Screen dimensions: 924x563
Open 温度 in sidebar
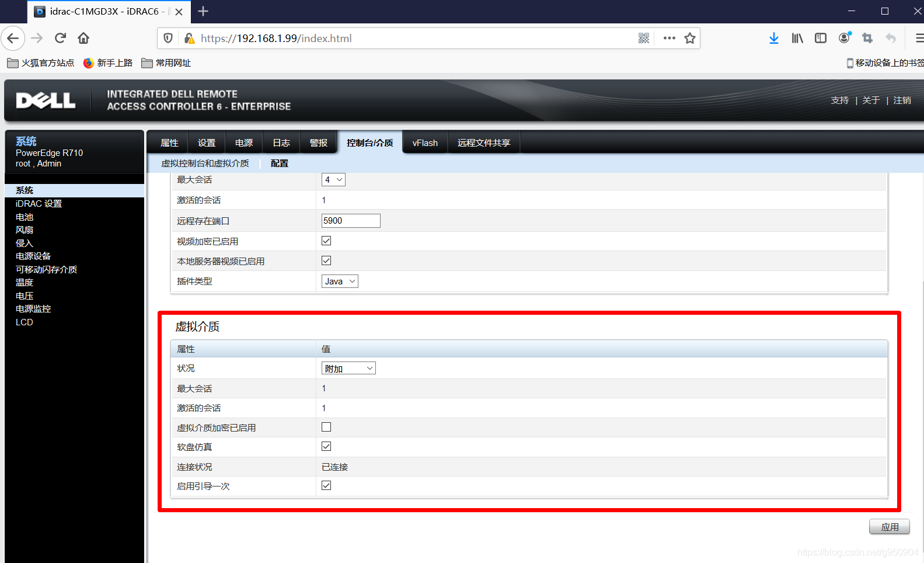pos(25,283)
